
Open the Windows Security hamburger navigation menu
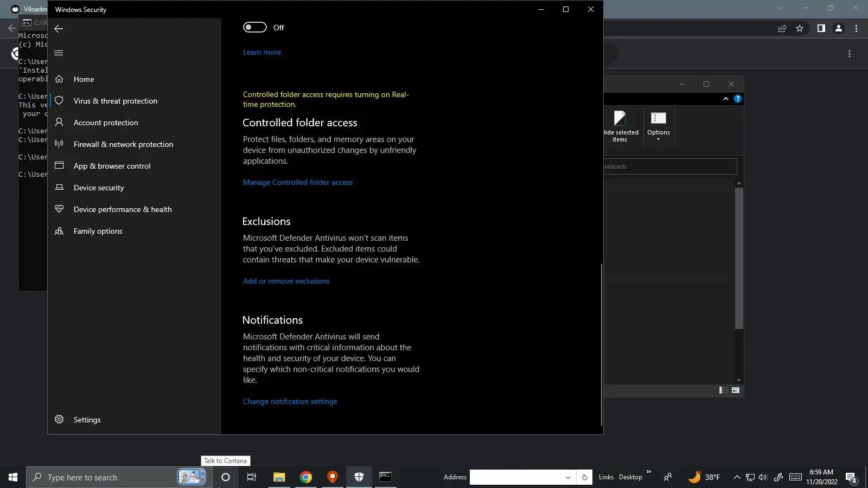click(59, 53)
